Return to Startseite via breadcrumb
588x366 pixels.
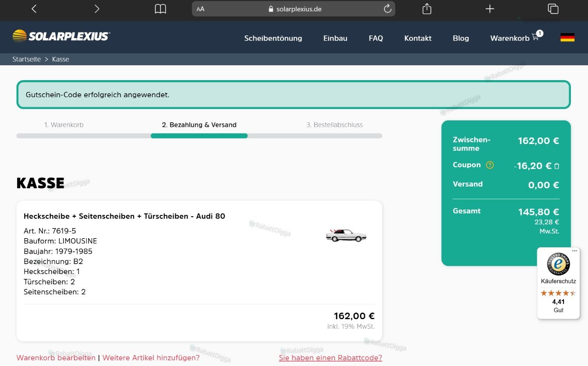pos(27,59)
